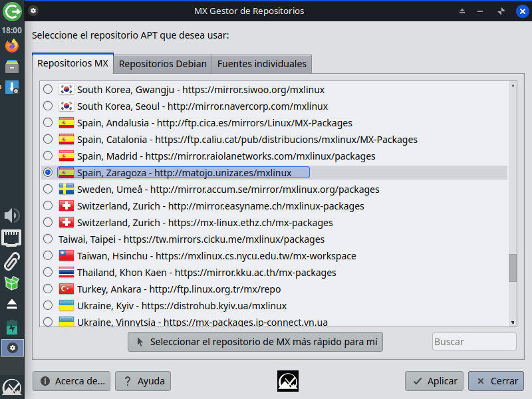Click Spain, Andalusia mirror text
This screenshot has height=399, width=532.
click(x=215, y=123)
